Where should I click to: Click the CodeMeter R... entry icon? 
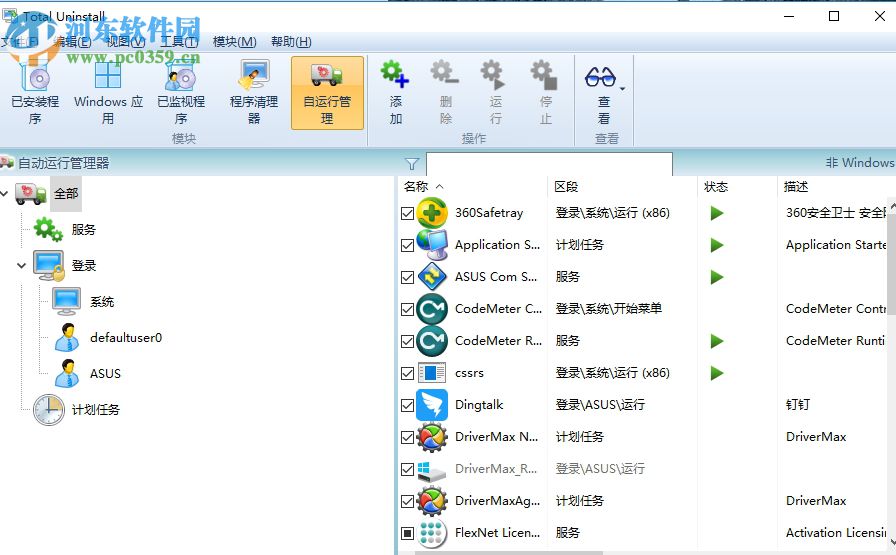point(432,341)
